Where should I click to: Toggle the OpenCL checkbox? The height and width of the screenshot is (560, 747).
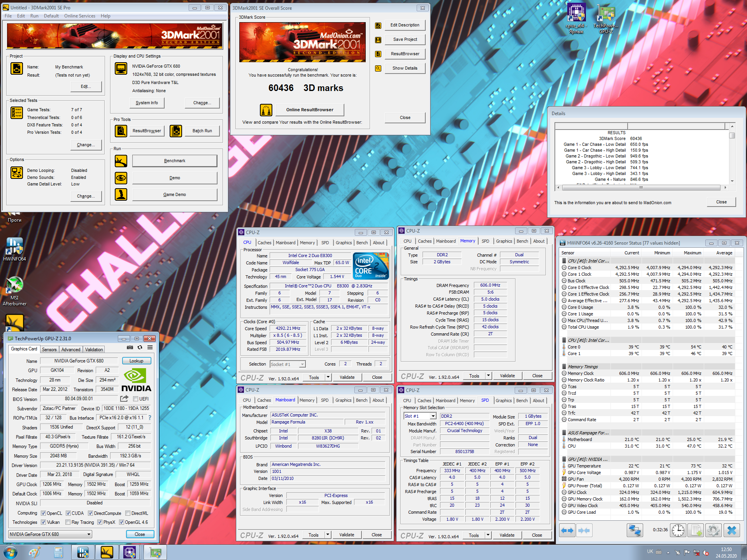[43, 513]
